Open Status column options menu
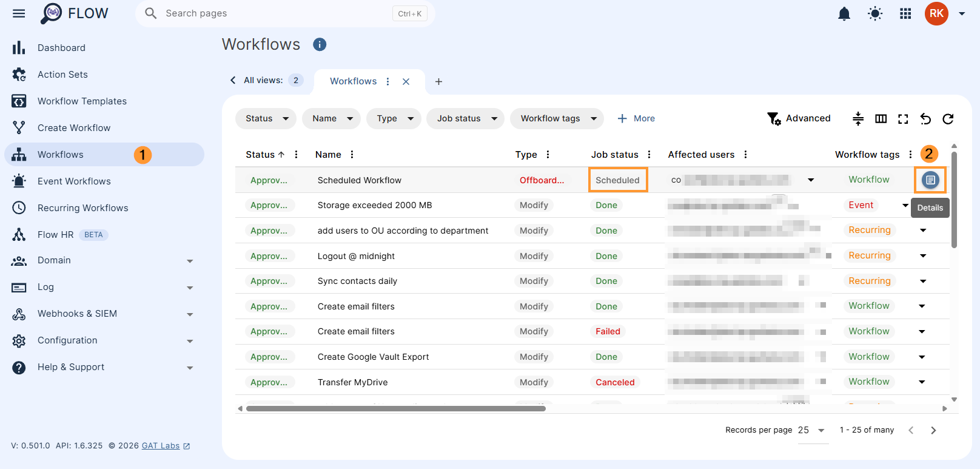Image resolution: width=980 pixels, height=469 pixels. (296, 155)
